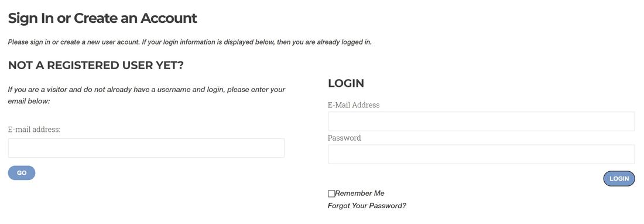Click the E-mail address: label for visitors
Screen dimensions: 644x224
34,130
